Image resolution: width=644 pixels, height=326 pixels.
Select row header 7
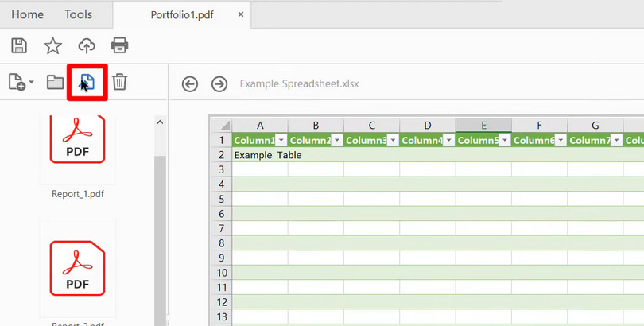[222, 228]
